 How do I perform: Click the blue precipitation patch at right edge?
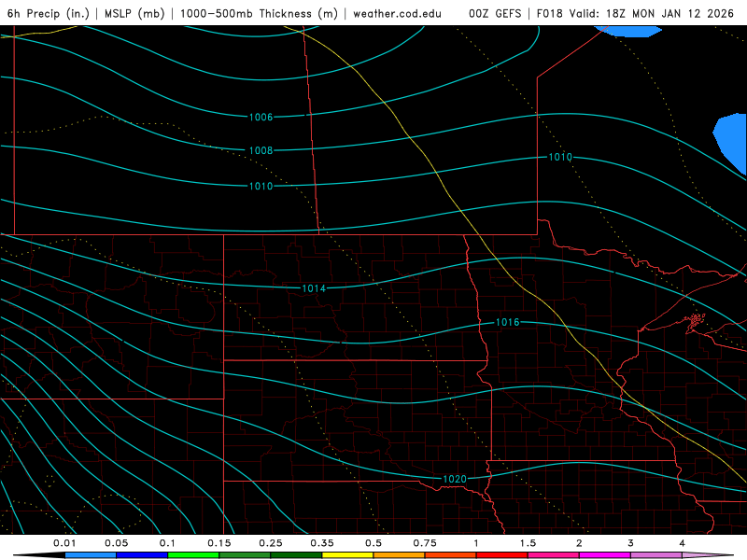pos(731,141)
